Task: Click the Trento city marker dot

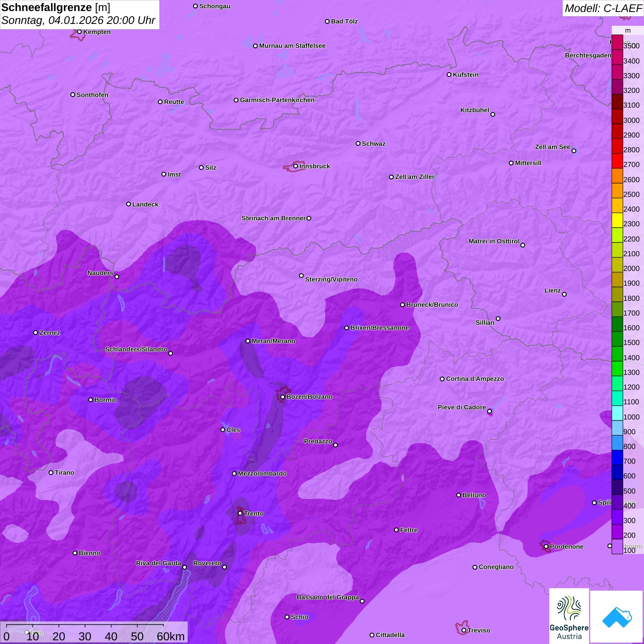Action: [240, 513]
